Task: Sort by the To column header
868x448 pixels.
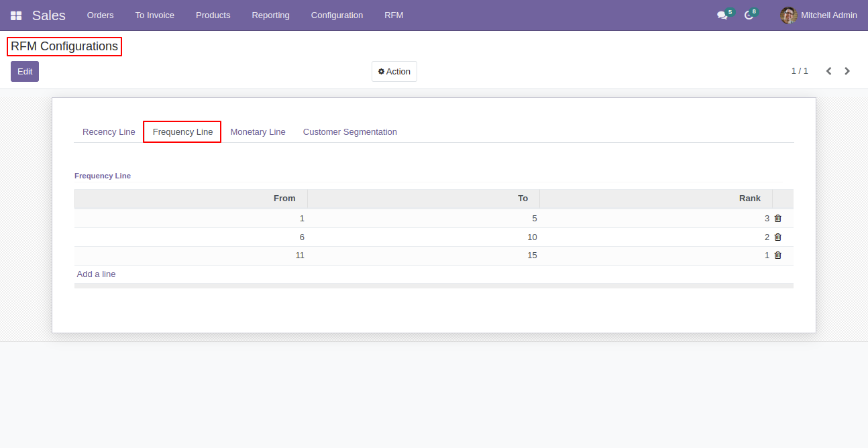Action: [424, 199]
